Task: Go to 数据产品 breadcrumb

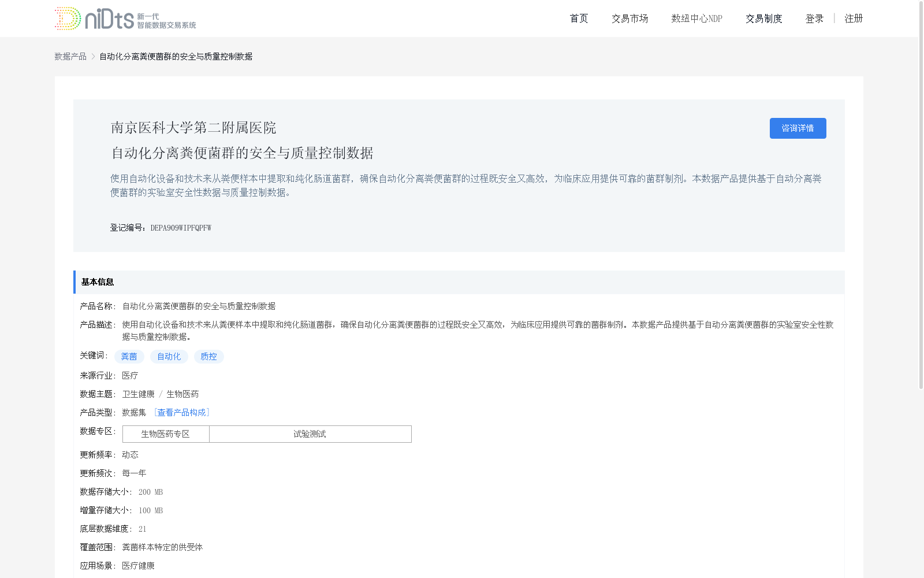Action: (x=70, y=56)
